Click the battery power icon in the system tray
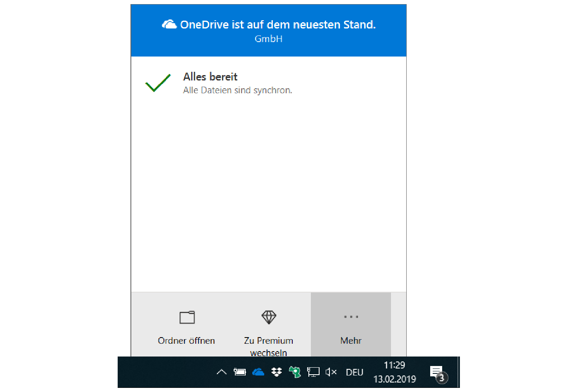 click(239, 372)
